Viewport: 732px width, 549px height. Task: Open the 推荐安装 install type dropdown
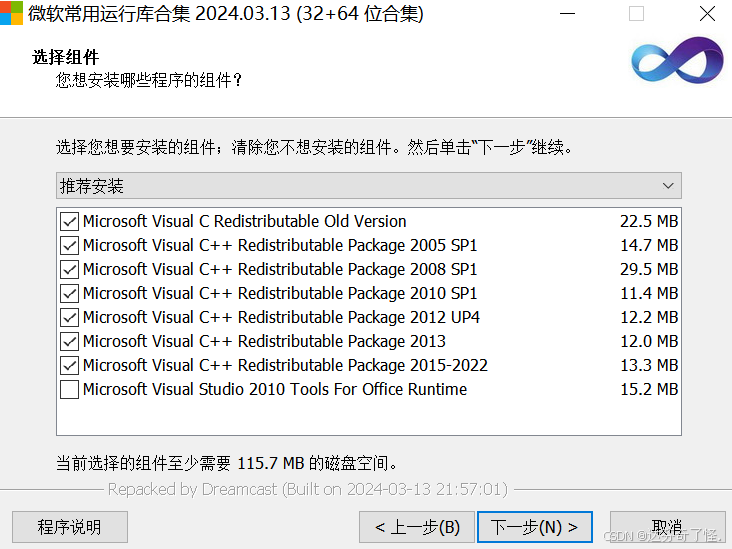[x=369, y=186]
